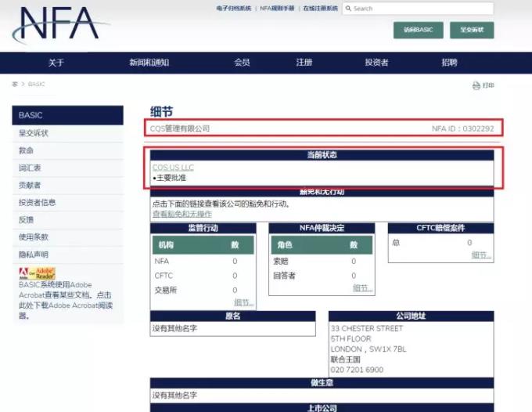The image size is (532, 412).
Task: Open the 电子归档系统 top link
Action: [234, 8]
